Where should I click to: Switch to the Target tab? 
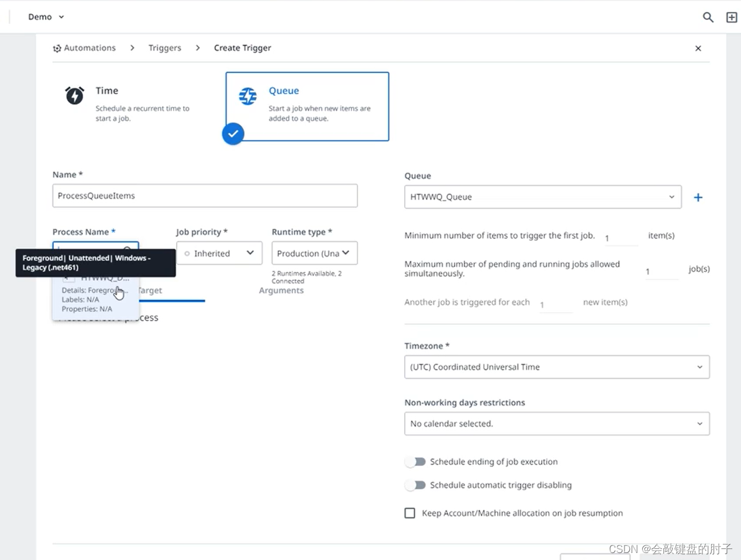(149, 291)
